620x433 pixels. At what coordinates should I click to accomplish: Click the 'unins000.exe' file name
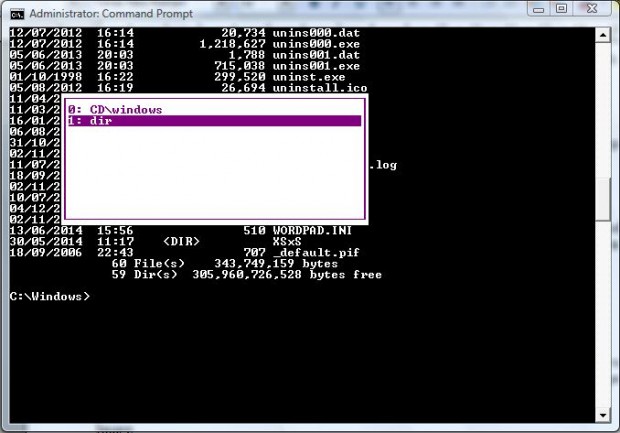(316, 44)
